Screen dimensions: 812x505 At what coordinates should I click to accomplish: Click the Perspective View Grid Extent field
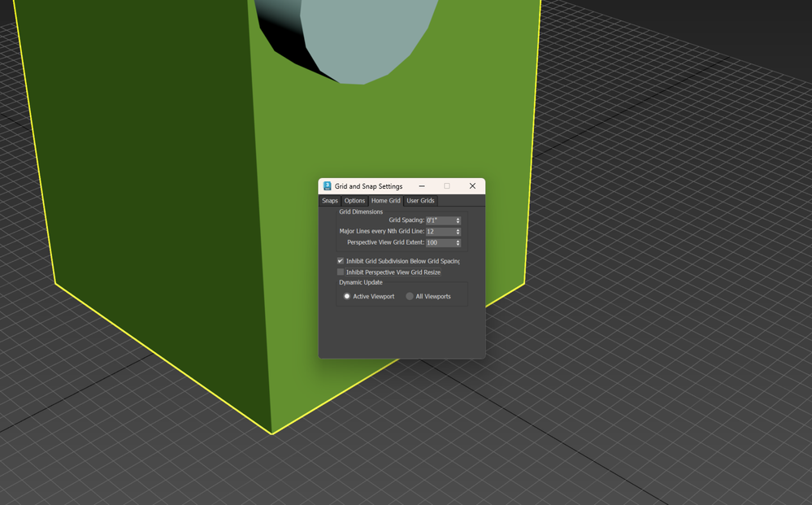tap(441, 242)
